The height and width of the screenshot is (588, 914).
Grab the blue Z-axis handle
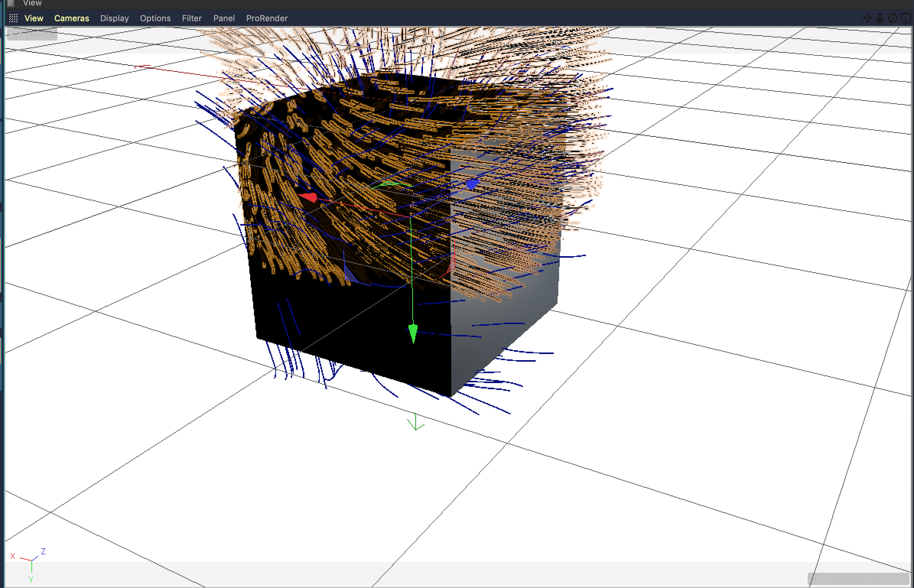(473, 184)
